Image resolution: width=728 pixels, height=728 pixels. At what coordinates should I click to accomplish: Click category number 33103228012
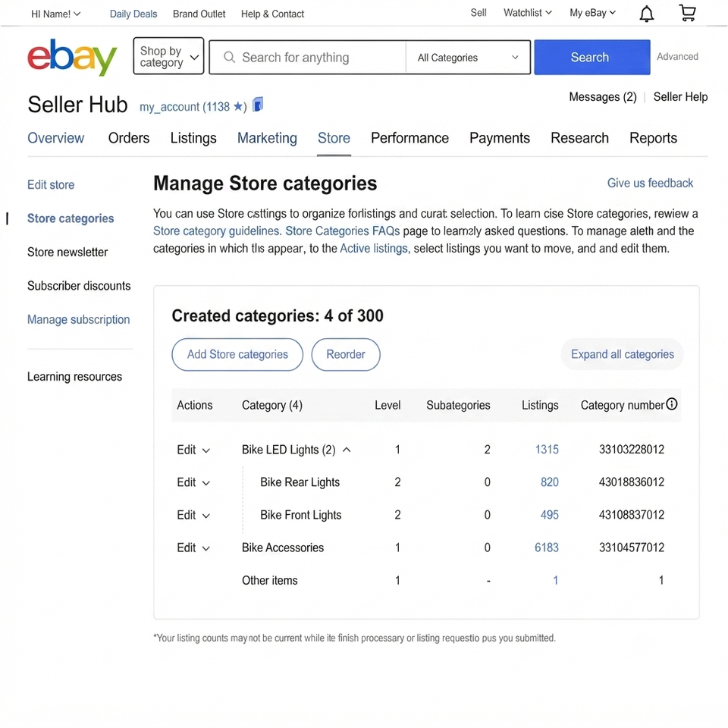tap(632, 450)
